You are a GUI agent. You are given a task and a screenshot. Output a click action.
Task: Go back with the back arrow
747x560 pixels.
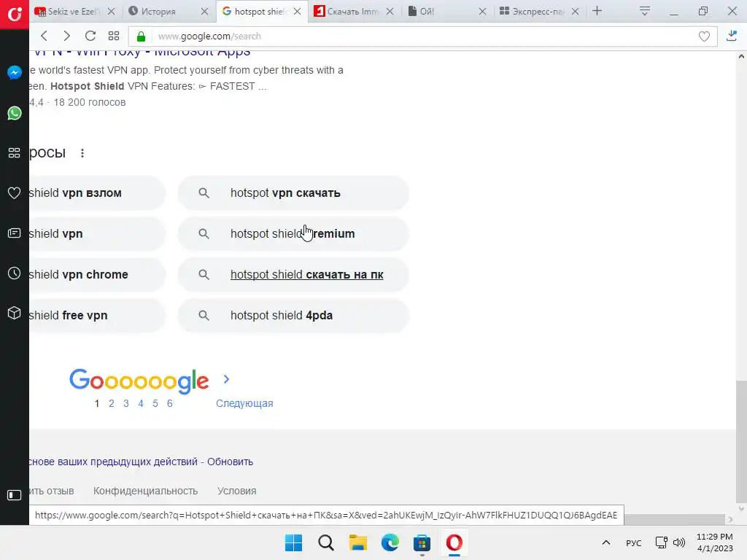[x=44, y=36]
